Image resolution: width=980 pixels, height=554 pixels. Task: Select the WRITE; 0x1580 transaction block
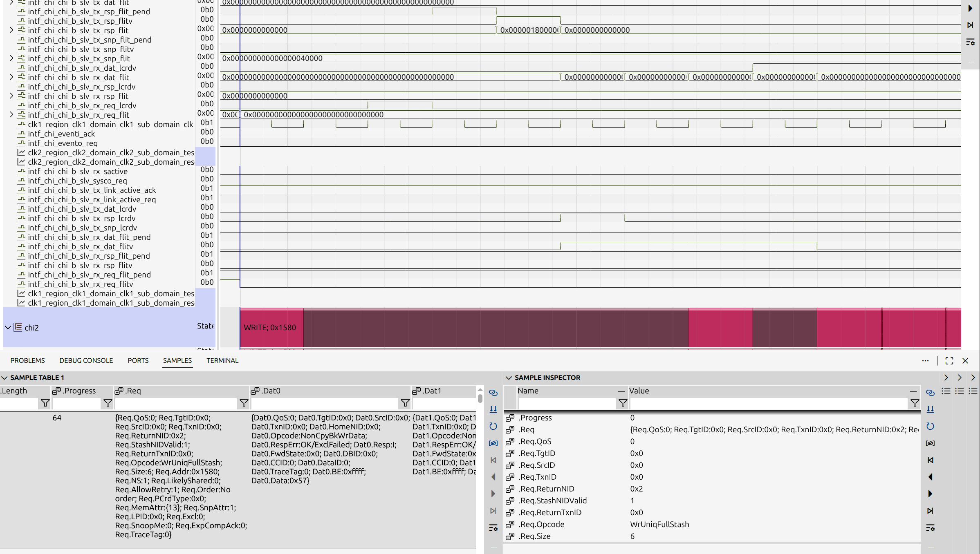click(x=271, y=328)
